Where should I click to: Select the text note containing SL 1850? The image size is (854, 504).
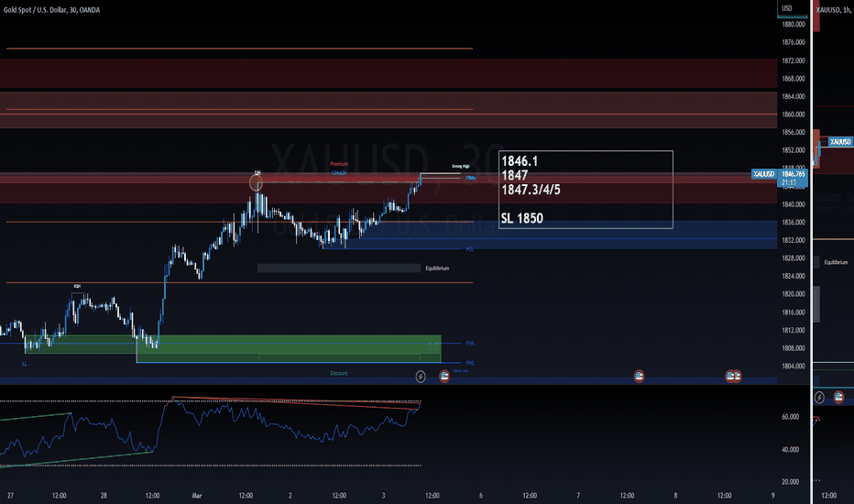586,189
